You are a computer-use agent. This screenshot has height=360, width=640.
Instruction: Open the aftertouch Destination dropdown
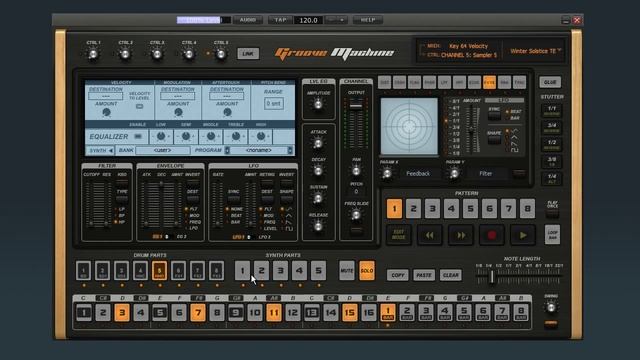[227, 96]
